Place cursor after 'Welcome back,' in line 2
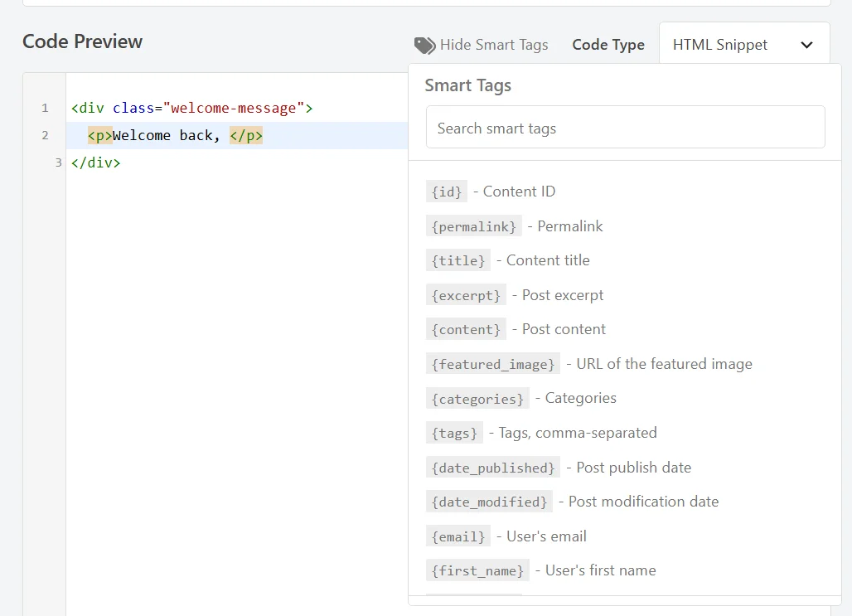852x616 pixels. 222,135
